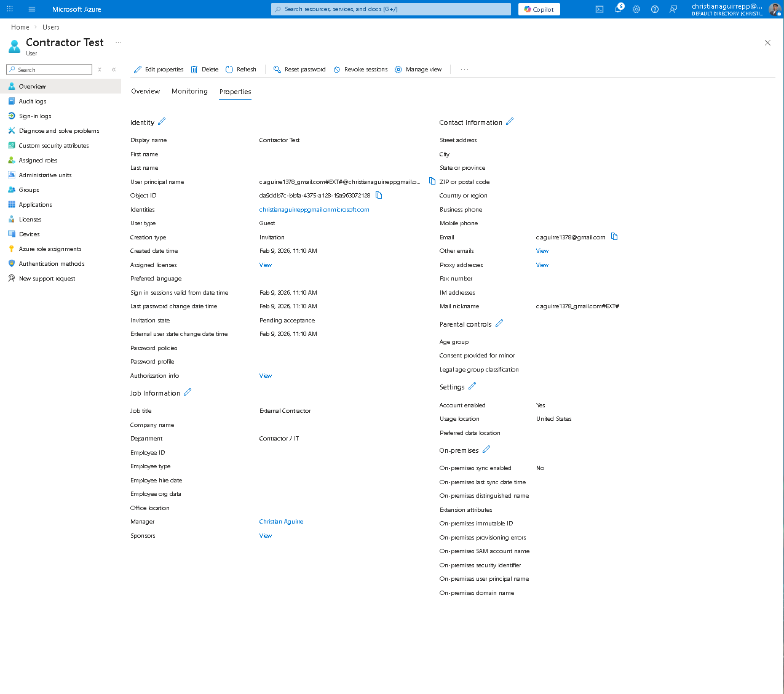
Task: Click the copy icon beside Email
Action: coord(614,237)
